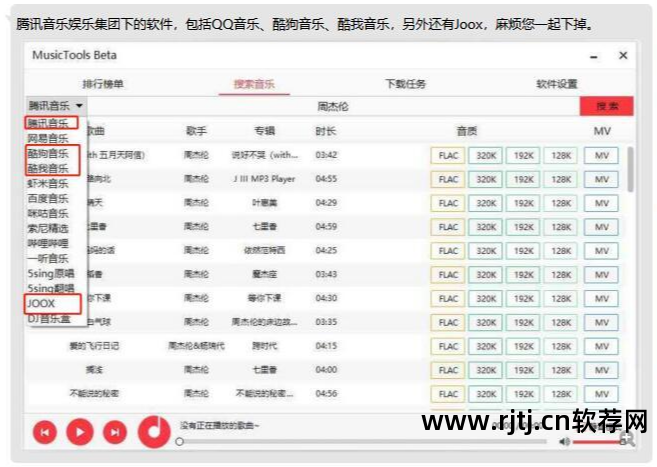Click the playback progress bar

[x=362, y=441]
